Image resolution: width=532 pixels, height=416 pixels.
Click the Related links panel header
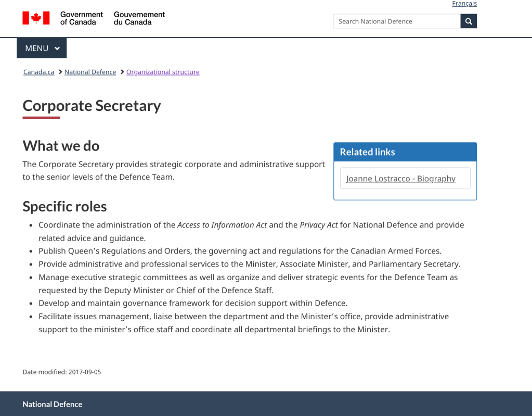(405, 152)
